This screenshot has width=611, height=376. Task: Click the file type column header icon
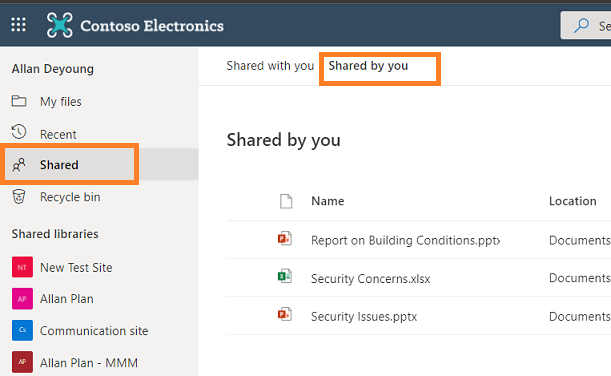[x=286, y=201]
